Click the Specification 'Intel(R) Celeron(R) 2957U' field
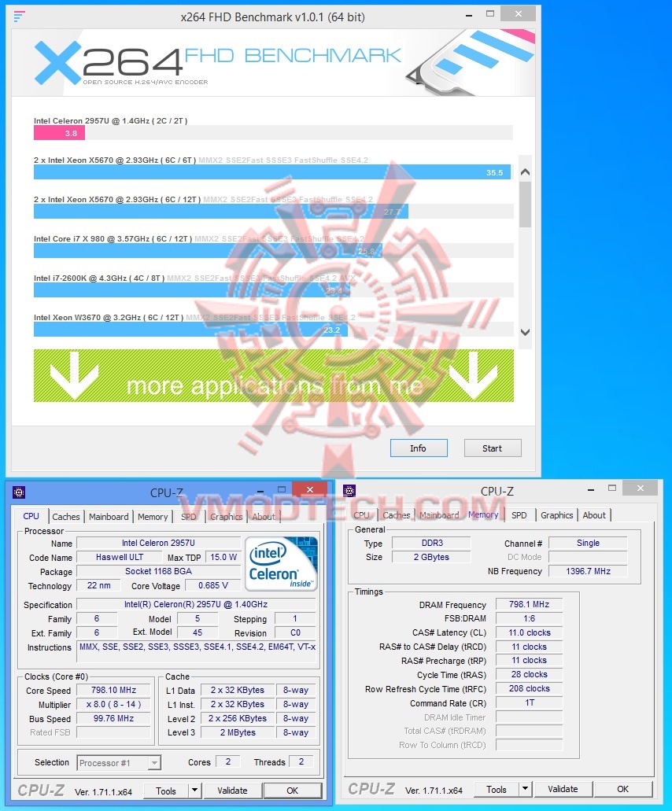The width and height of the screenshot is (672, 811). coord(196,605)
